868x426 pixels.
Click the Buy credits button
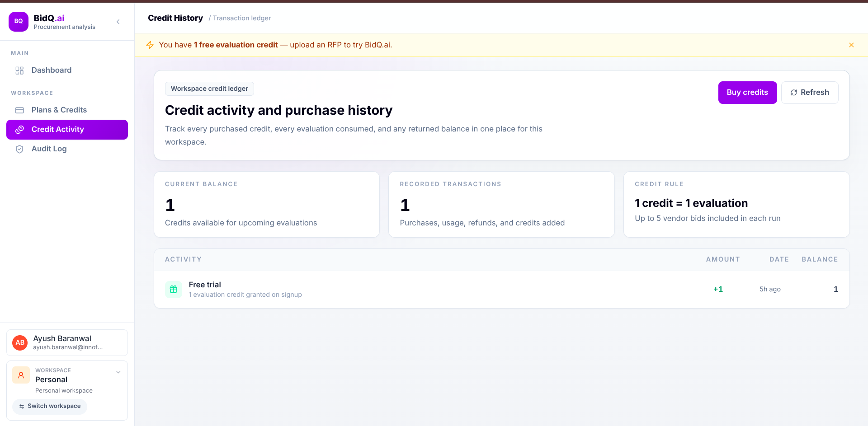click(747, 93)
